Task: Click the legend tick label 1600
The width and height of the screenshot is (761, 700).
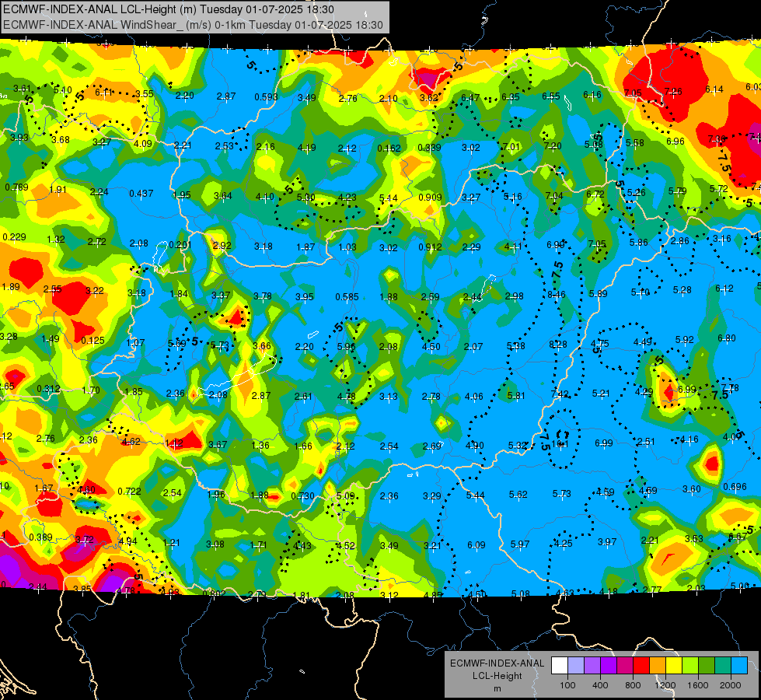Action: pos(698,685)
